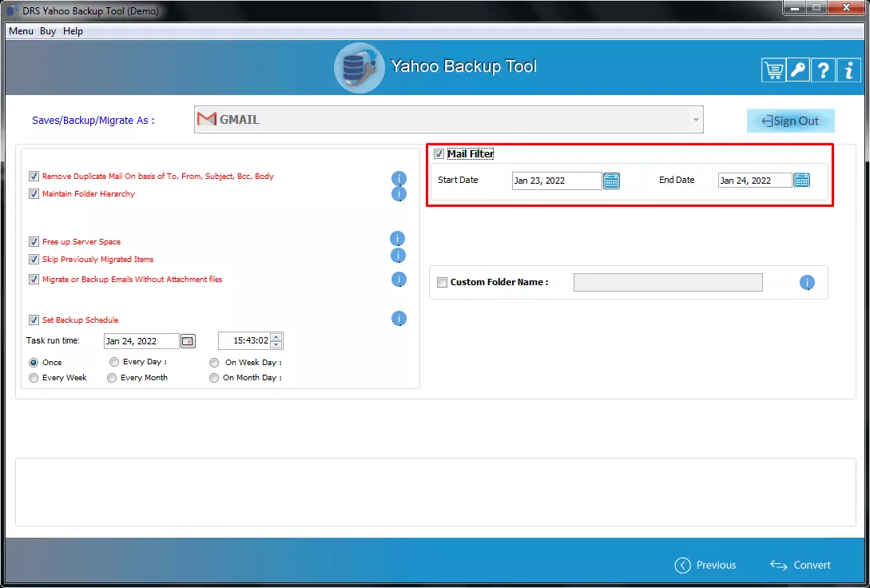Open Task run time calendar picker
This screenshot has height=588, width=870.
pos(188,341)
